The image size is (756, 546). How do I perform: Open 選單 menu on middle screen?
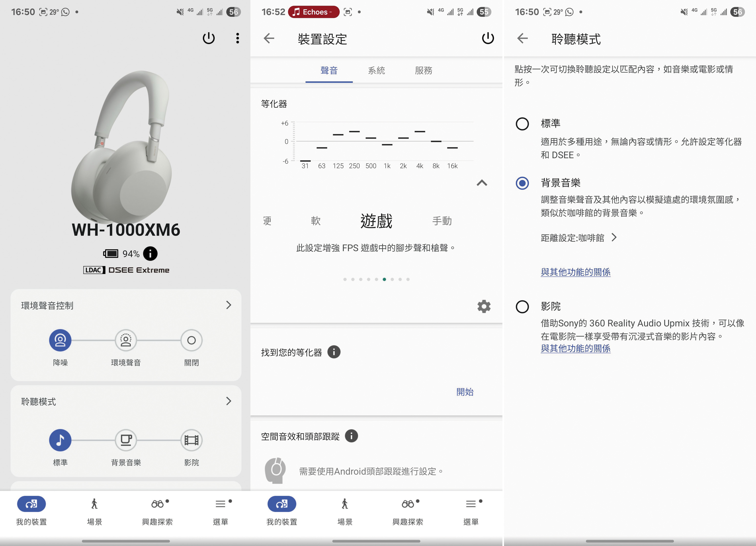(471, 511)
